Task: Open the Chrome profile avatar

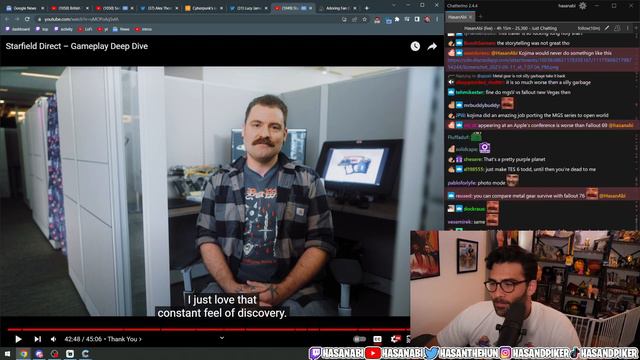Action: pos(427,19)
